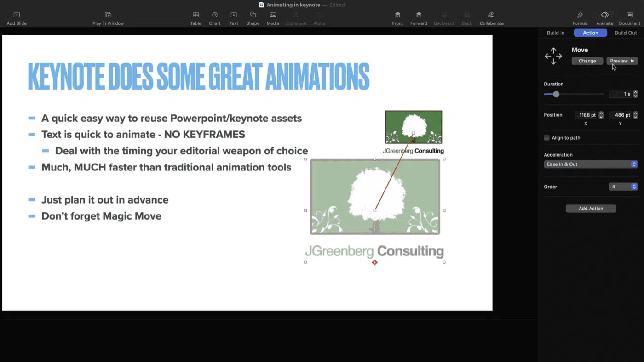Switch to the Build Out tab
The width and height of the screenshot is (644, 362).
click(626, 33)
